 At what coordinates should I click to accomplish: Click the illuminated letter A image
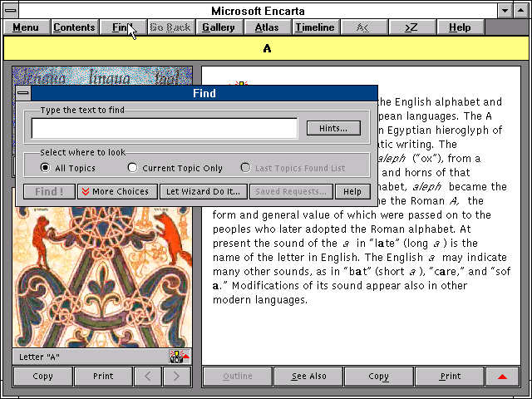point(102,277)
